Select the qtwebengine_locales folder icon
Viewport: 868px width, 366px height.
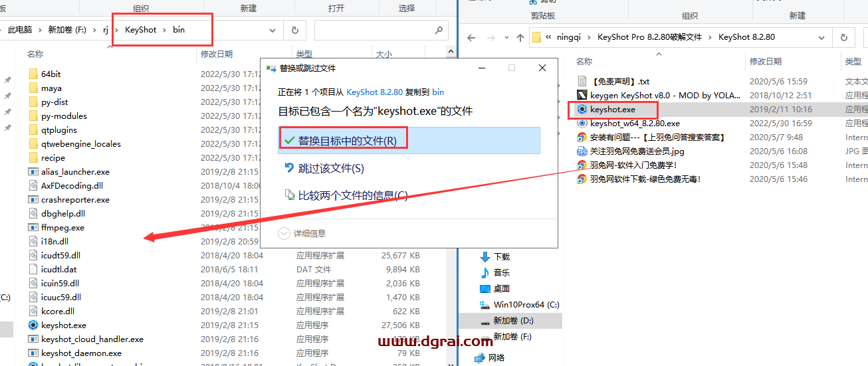[x=33, y=143]
